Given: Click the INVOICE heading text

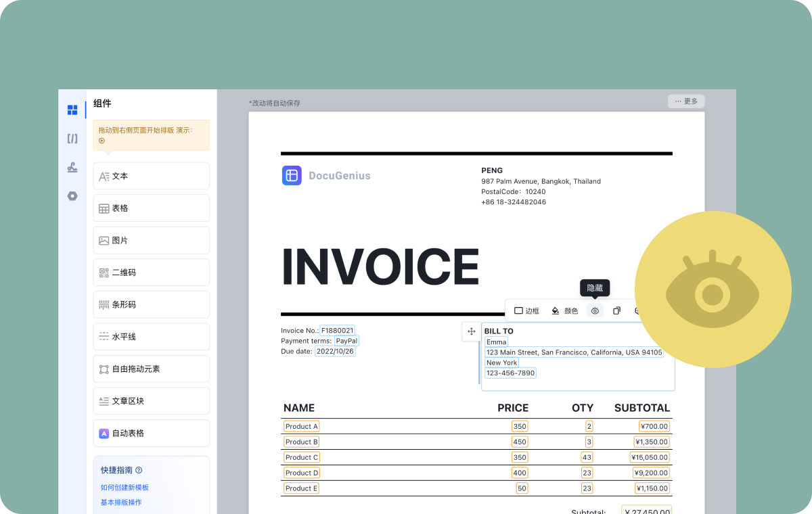Looking at the screenshot, I should tap(380, 266).
